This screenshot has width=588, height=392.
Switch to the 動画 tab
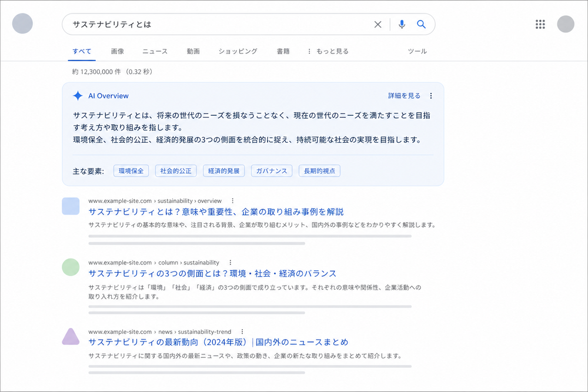[x=193, y=51]
